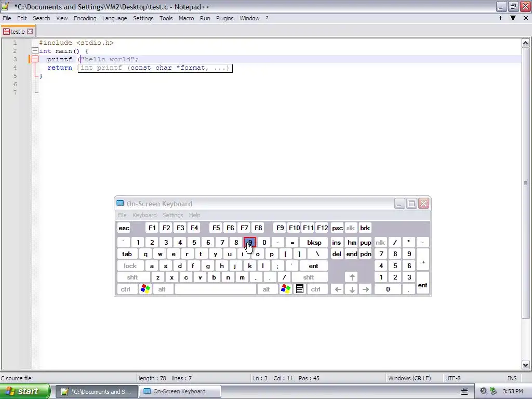The height and width of the screenshot is (399, 532).
Task: Click the INS mode indicator in status bar
Action: click(512, 378)
